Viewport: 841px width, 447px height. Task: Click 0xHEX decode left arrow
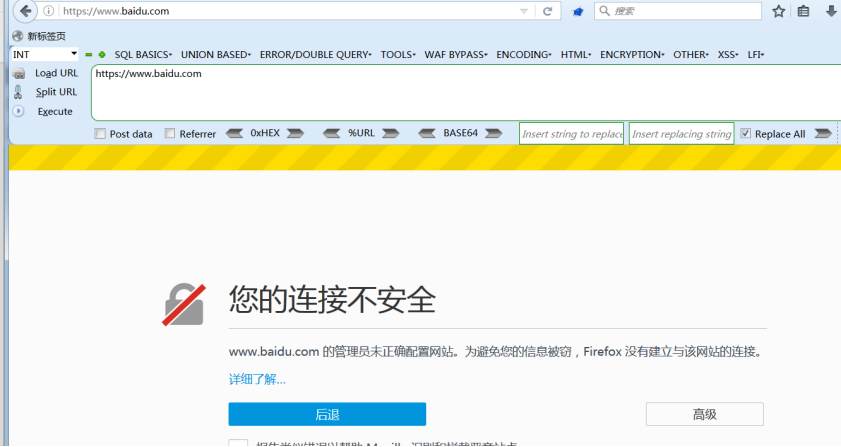(234, 134)
